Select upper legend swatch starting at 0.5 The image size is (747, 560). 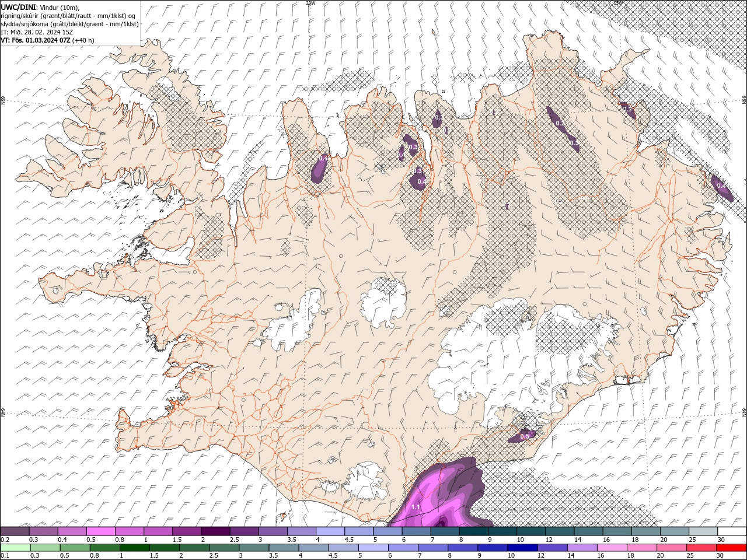tap(100, 531)
